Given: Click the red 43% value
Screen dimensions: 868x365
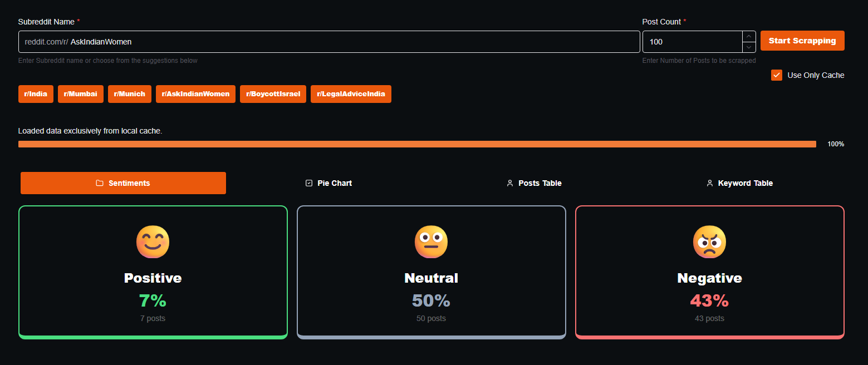Looking at the screenshot, I should [x=709, y=301].
